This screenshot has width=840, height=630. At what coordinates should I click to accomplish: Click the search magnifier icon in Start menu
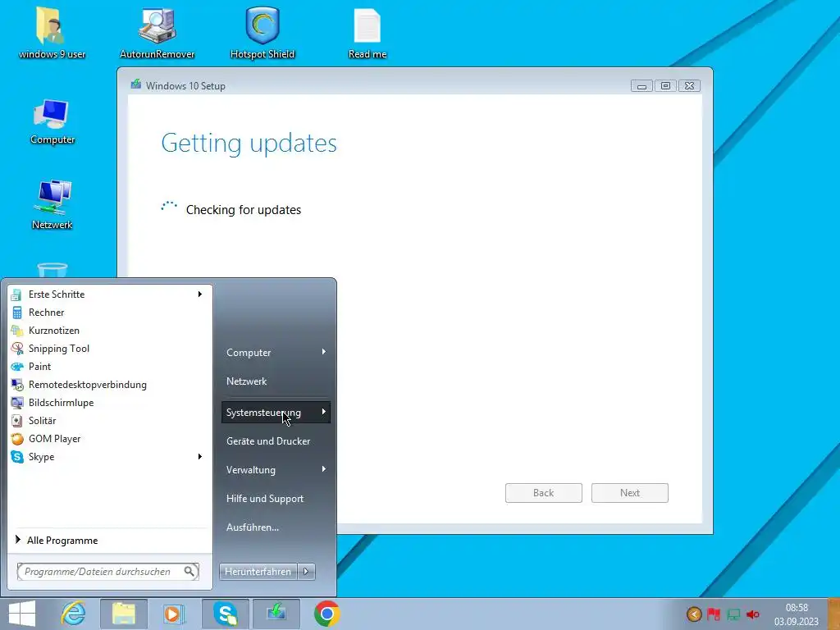[x=189, y=572]
